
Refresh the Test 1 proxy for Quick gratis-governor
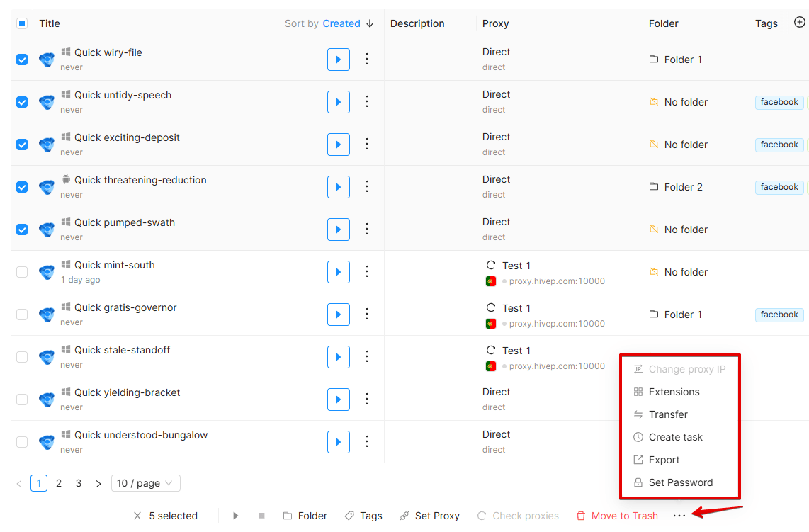point(491,307)
